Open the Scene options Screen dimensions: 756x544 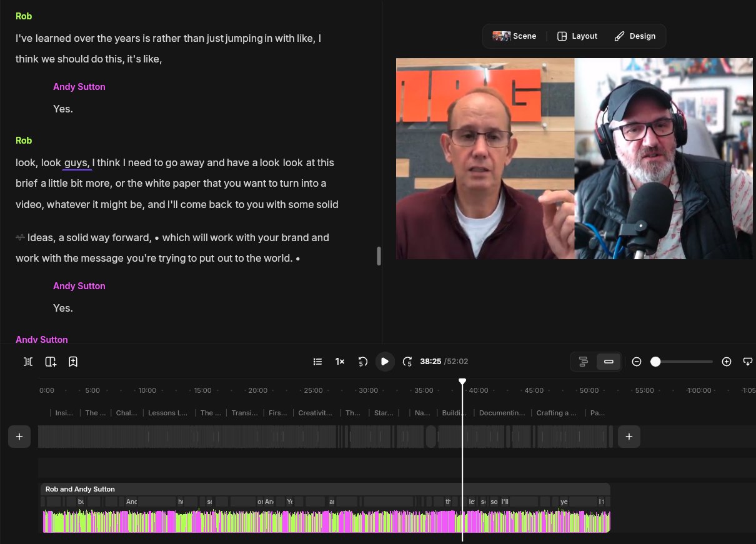point(514,36)
